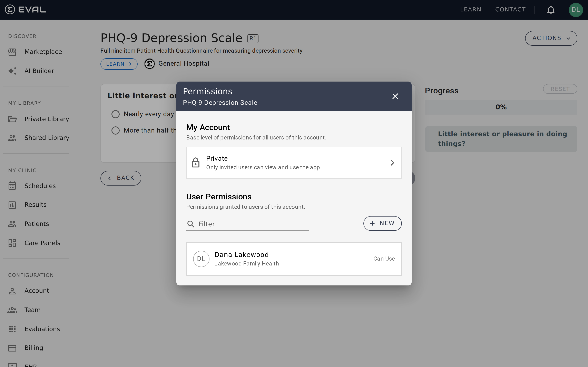The height and width of the screenshot is (367, 588).
Task: Open Private permission level settings
Action: 294,162
